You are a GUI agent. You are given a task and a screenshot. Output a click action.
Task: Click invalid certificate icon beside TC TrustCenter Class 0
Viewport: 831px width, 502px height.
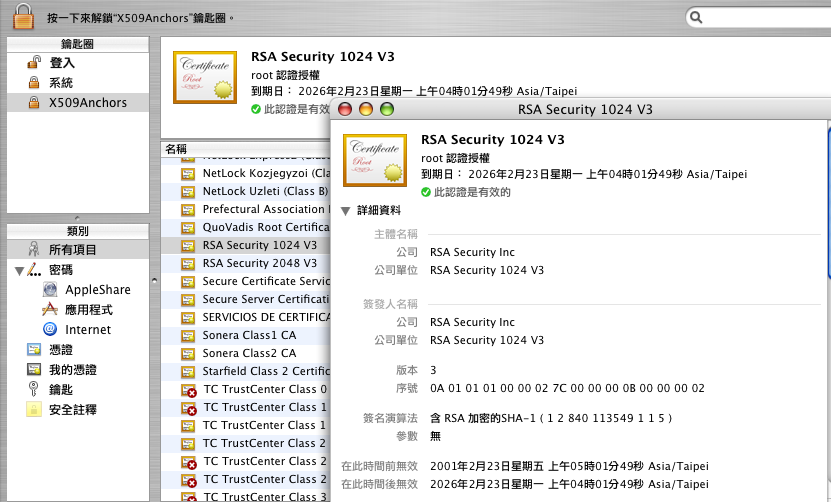coord(189,391)
